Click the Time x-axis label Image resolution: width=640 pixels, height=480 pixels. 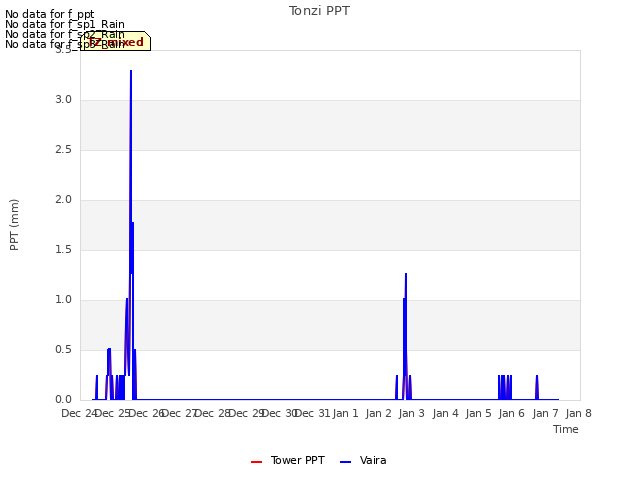[565, 429]
